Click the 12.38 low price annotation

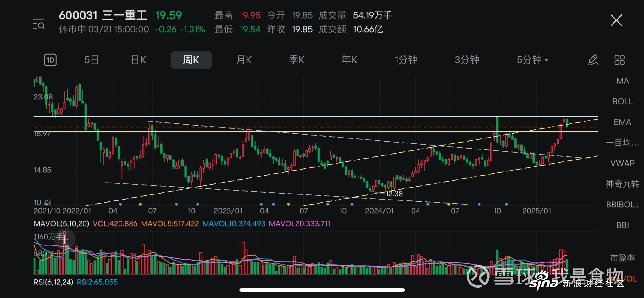tap(394, 194)
